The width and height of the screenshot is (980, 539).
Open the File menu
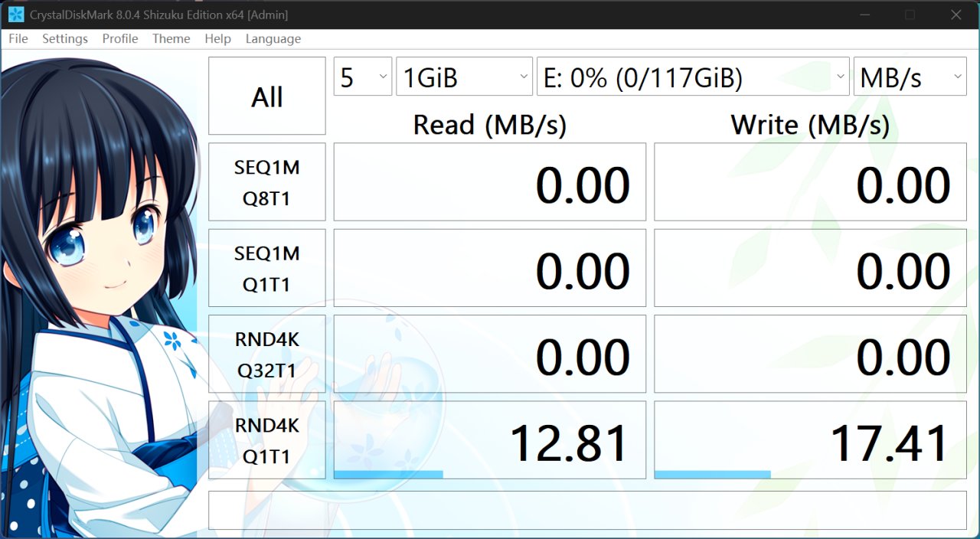(x=18, y=39)
